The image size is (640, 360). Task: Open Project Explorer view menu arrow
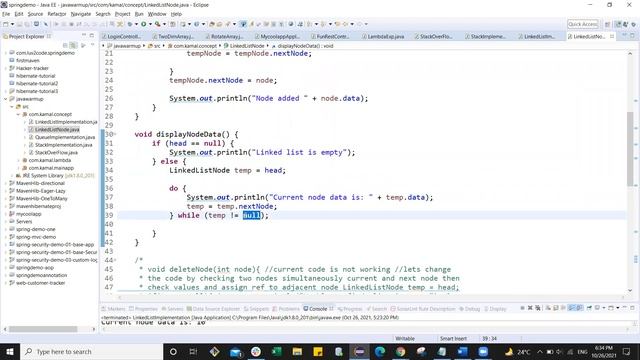click(x=92, y=45)
